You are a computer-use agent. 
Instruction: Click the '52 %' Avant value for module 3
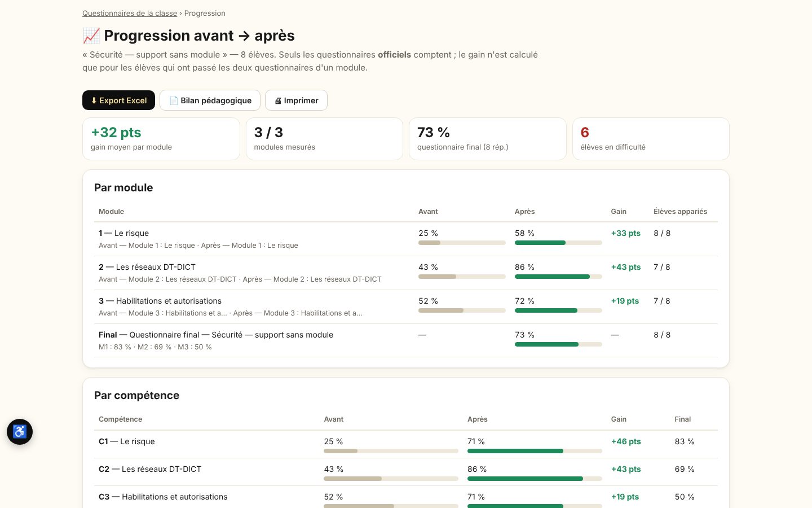[428, 301]
